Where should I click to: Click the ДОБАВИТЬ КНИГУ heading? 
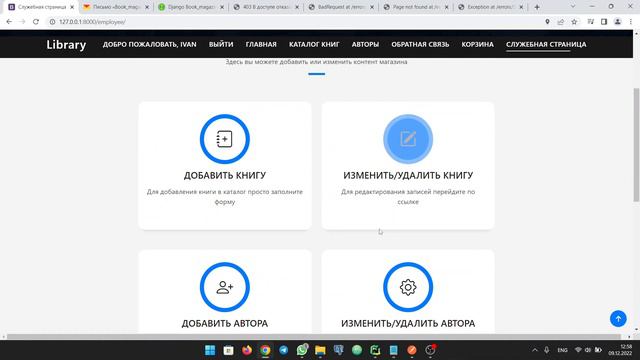coord(224,175)
